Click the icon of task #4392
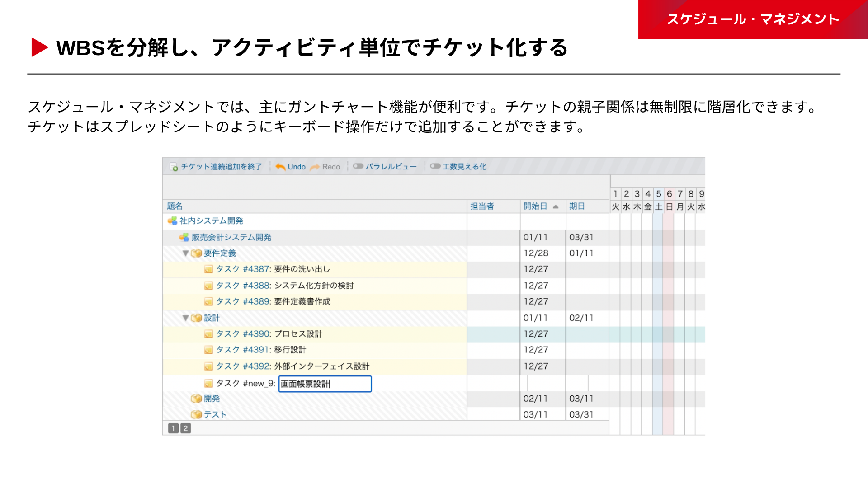The image size is (868, 488). coord(208,366)
